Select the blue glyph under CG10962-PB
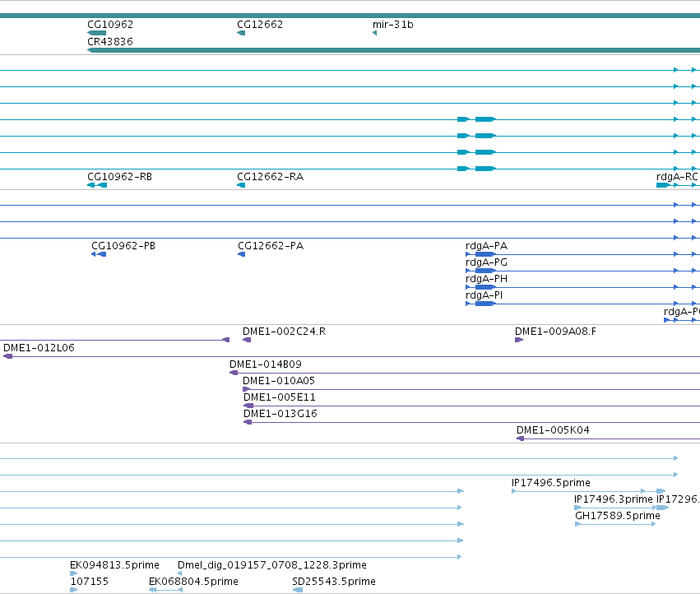Screen dimensions: 700x594 tap(99, 254)
